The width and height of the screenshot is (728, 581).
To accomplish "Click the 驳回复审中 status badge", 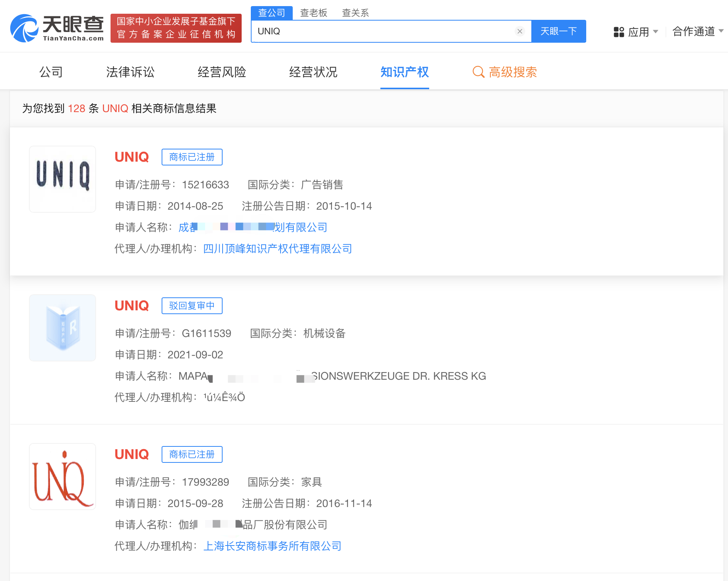I will (x=192, y=305).
